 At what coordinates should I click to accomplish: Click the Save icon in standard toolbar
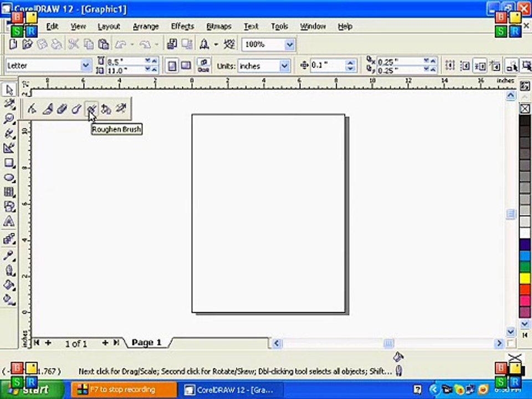click(42, 44)
